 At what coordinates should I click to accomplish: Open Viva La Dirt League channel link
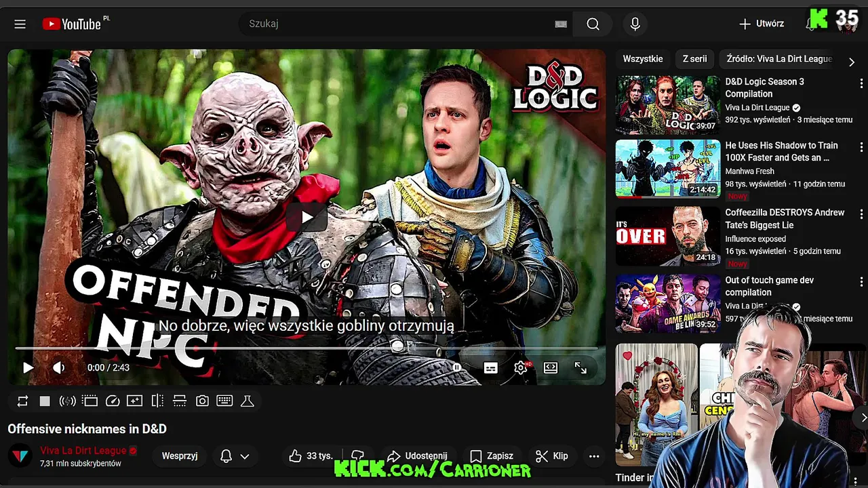point(83,450)
